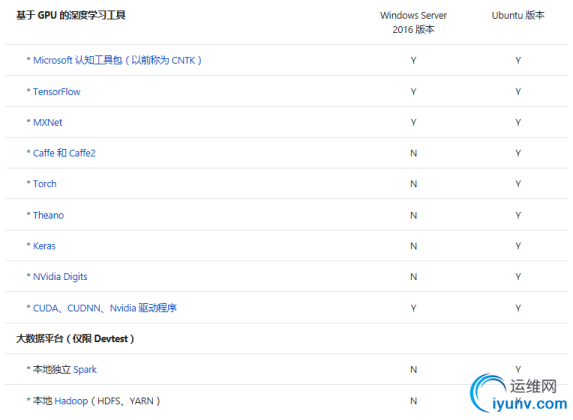Viewport: 573px width, 420px height.
Task: Select the Windows Server value N for Theano
Action: click(x=413, y=215)
